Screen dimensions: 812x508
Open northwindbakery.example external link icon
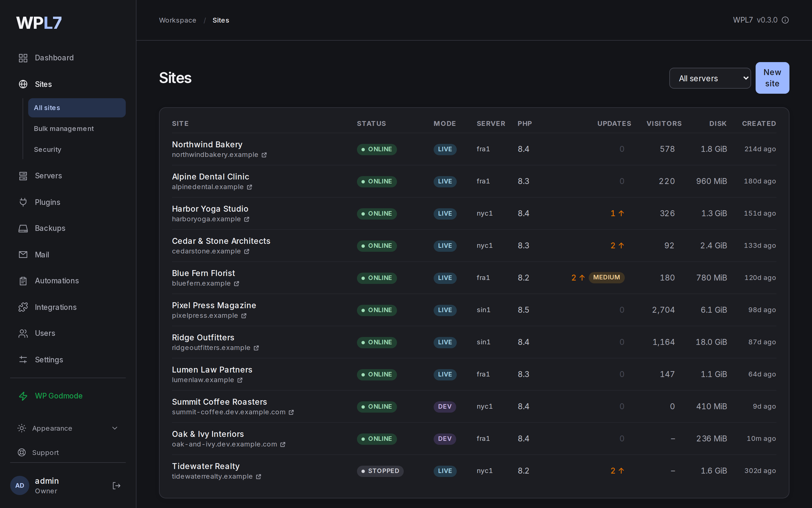pos(264,155)
